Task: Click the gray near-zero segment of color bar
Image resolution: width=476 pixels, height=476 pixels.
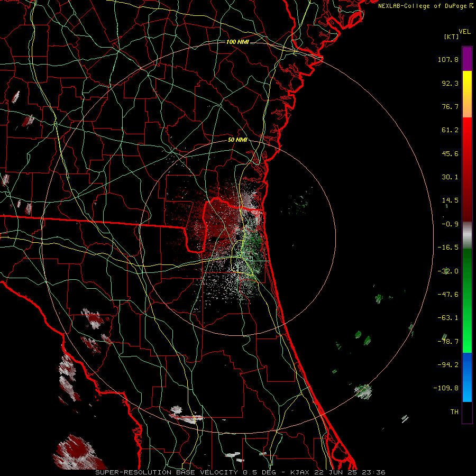Action: (x=467, y=235)
